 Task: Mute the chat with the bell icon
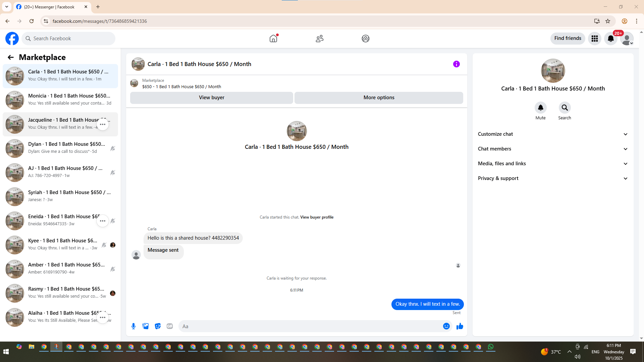541,108
